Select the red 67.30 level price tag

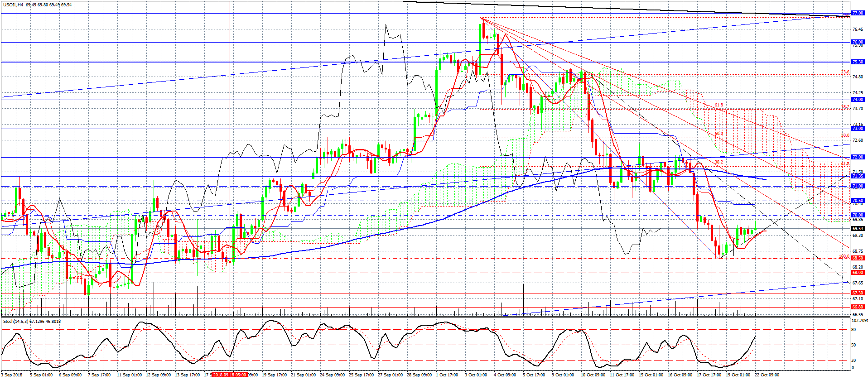pyautogui.click(x=858, y=293)
